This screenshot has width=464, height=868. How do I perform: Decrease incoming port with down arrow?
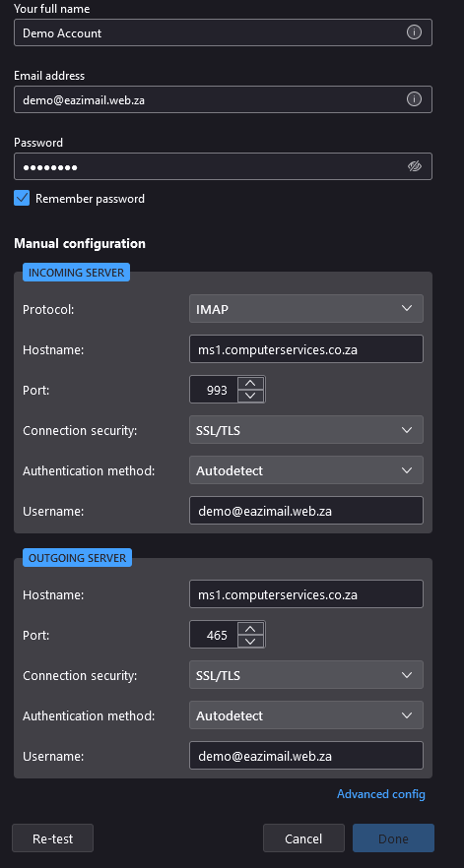[x=250, y=396]
